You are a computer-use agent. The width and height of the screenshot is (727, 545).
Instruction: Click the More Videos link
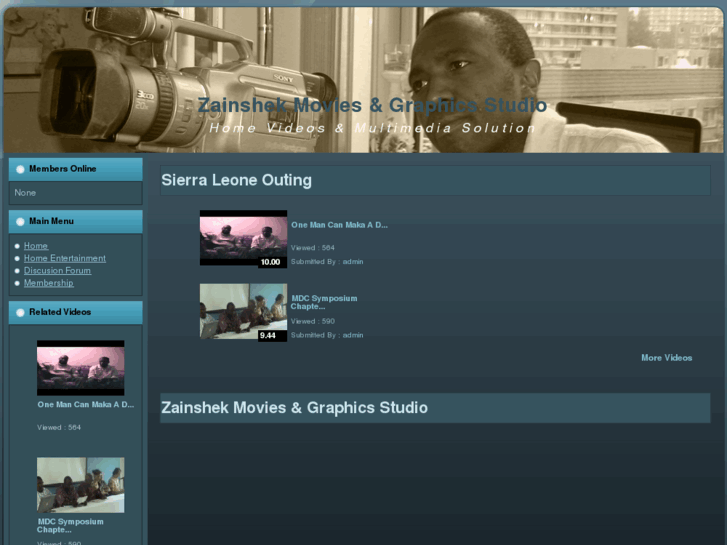click(666, 358)
